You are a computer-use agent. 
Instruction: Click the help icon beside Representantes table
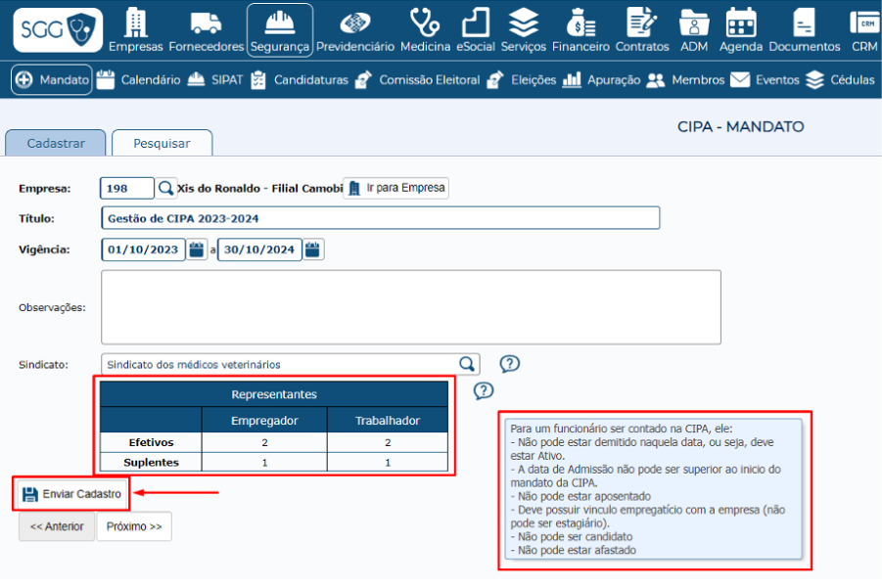click(x=484, y=391)
